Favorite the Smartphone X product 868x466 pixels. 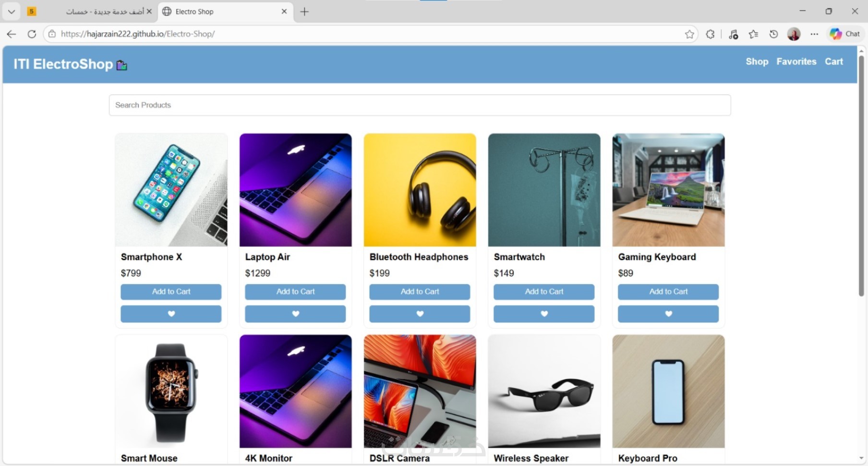pos(171,314)
